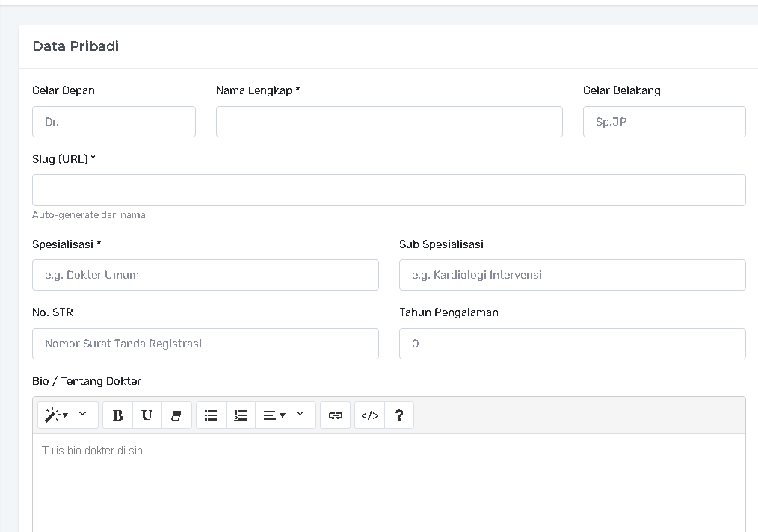
Task: Click the Tahun Pengalaman number field
Action: point(572,344)
